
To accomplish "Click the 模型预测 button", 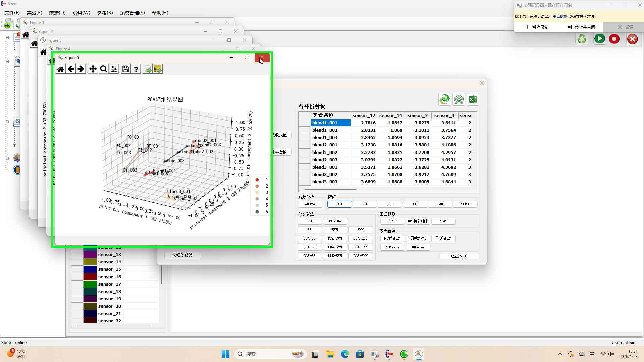I will [459, 256].
